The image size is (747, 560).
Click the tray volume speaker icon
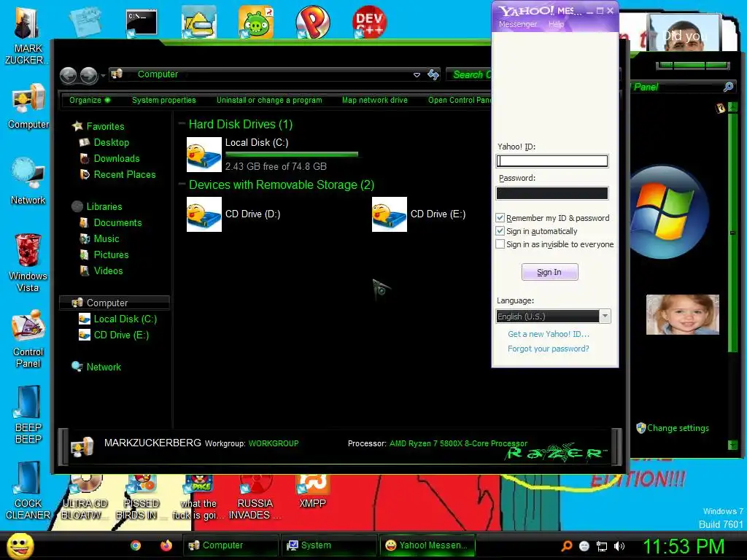pos(619,546)
